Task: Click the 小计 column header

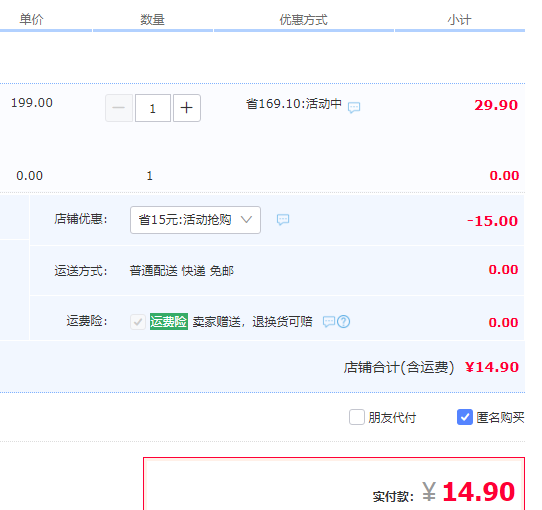Action: coord(459,20)
